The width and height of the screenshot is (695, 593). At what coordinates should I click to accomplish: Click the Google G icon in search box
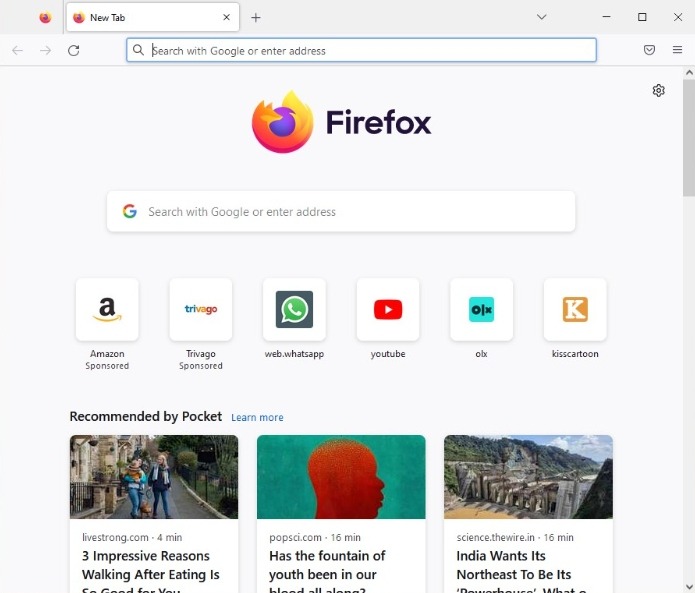130,211
